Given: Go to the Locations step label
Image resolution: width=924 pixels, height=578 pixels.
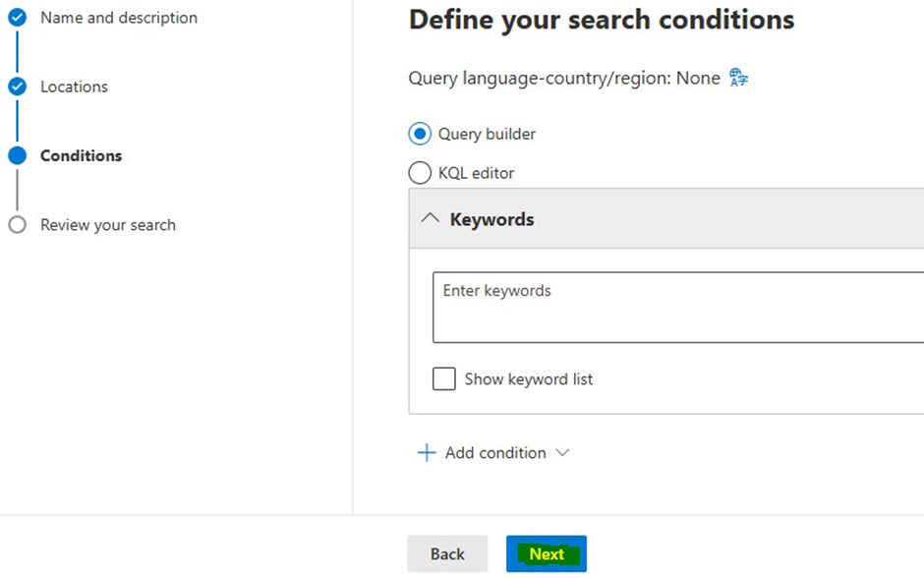Looking at the screenshot, I should coord(74,87).
